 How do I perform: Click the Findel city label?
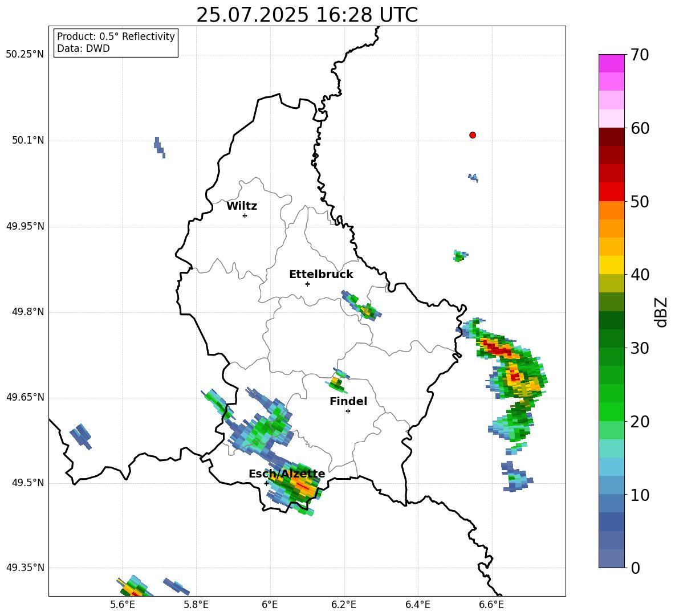point(348,401)
